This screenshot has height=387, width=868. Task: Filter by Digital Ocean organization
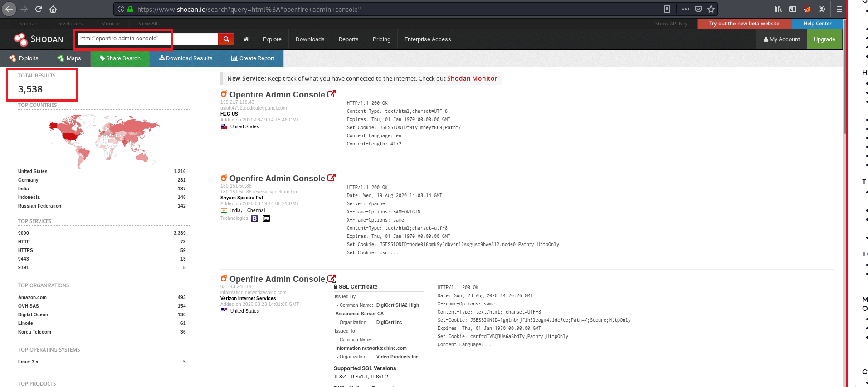click(x=33, y=314)
